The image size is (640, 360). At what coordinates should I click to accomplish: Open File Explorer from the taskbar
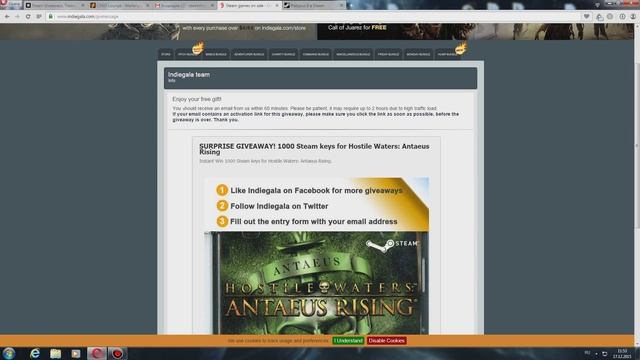click(56, 353)
